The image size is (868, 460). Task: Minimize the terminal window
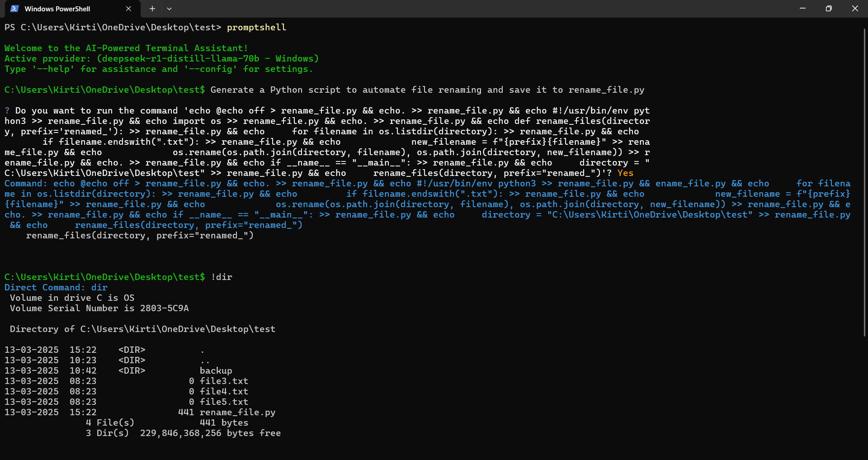coord(802,9)
